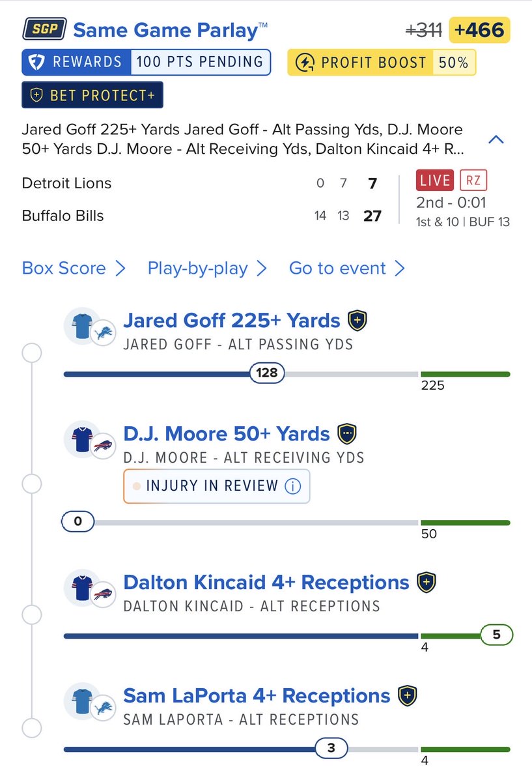Select the D.J. Moore leg circle marker

pos(31,484)
